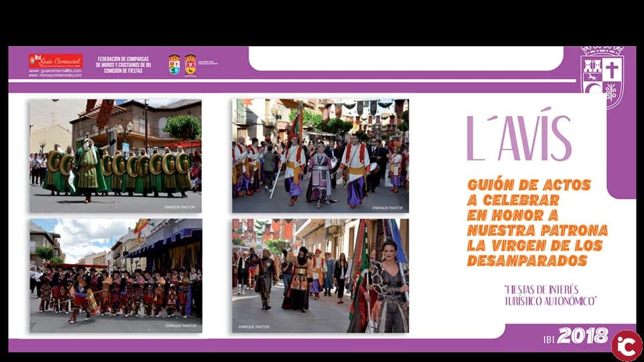
Task: Click the IBI 2018 label
Action: pos(576,336)
